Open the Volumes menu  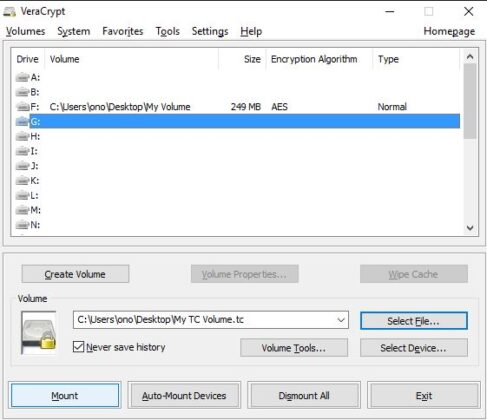pyautogui.click(x=25, y=31)
